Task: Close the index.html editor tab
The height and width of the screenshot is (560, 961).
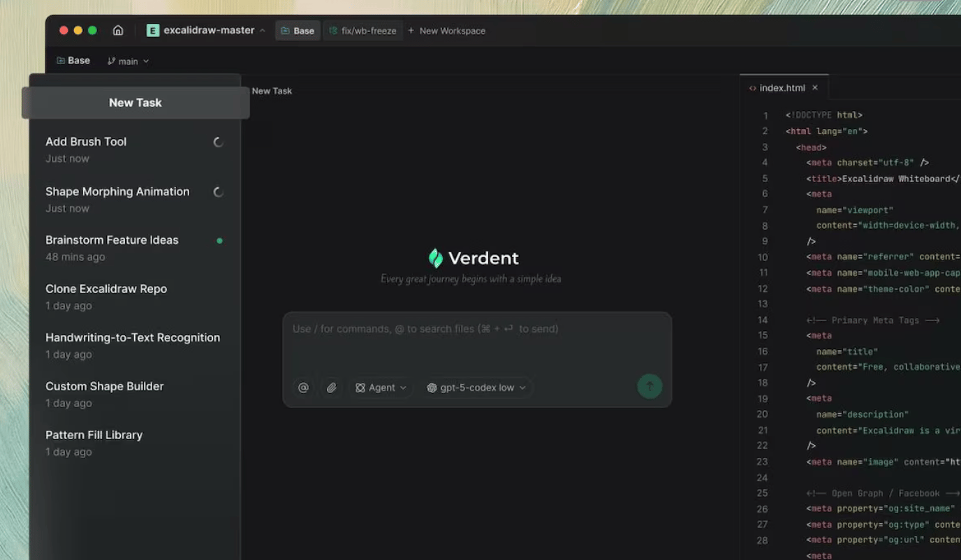Action: [x=815, y=88]
